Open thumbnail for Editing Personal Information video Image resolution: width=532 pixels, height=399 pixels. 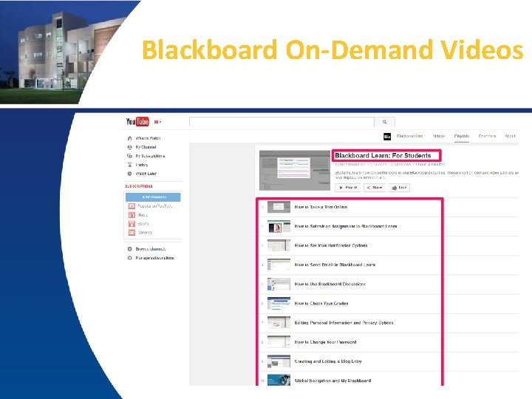(x=279, y=323)
